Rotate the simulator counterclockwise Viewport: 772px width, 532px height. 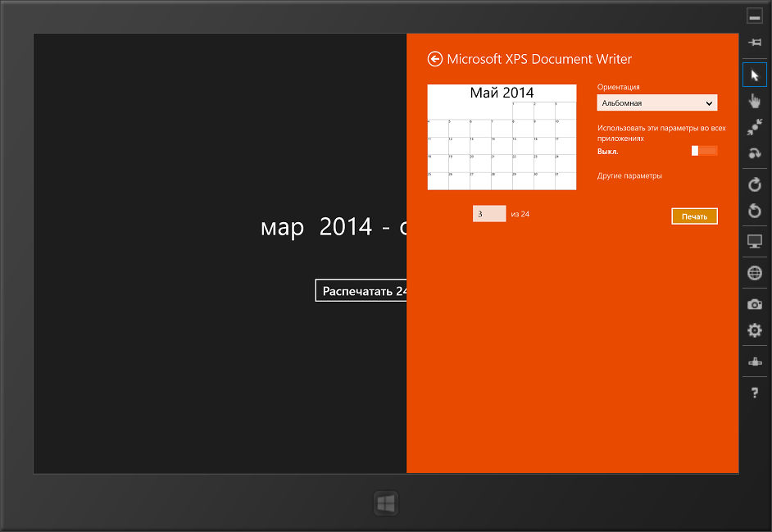coord(754,211)
